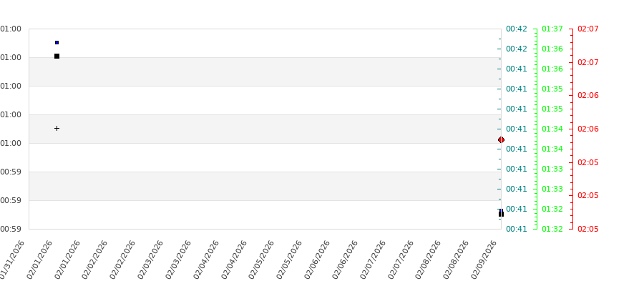Click the green 01:37 axis label
Image resolution: width=644 pixels, height=286 pixels.
[x=552, y=29]
